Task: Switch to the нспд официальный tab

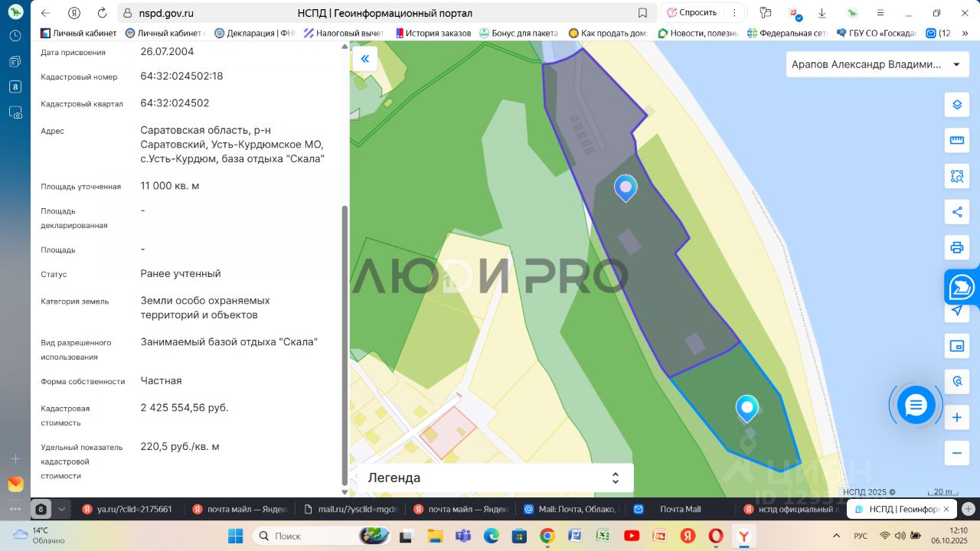Action: click(790, 509)
